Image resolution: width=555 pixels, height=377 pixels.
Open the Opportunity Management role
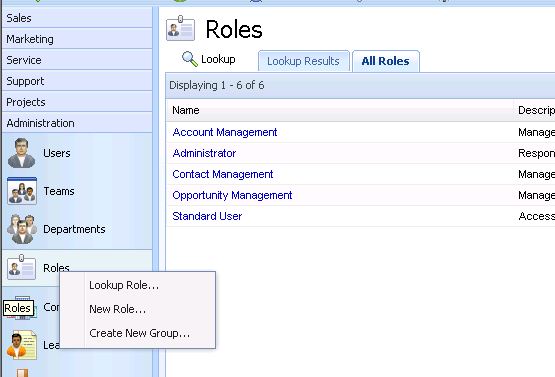232,195
